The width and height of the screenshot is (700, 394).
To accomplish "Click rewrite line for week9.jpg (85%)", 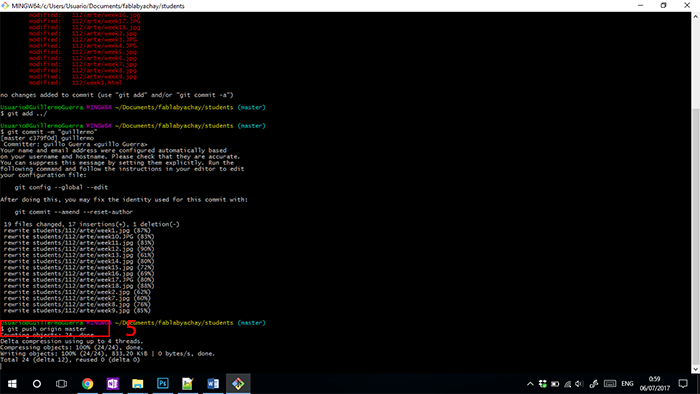I will pos(77,311).
